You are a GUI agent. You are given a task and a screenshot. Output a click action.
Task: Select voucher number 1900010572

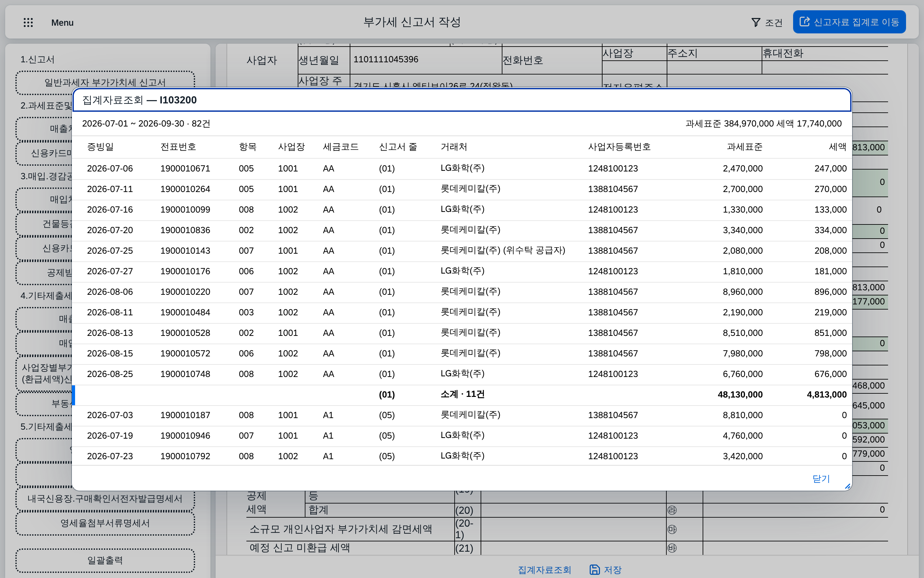coord(185,354)
